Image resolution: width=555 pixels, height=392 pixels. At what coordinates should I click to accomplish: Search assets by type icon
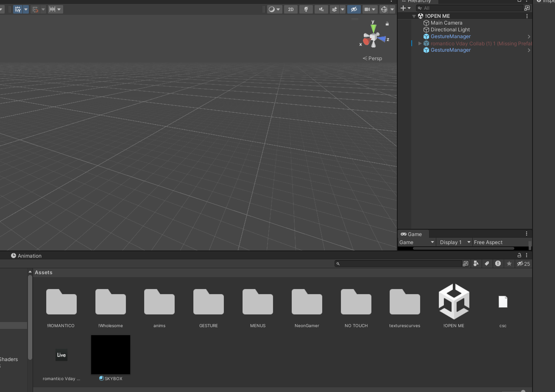coord(476,264)
